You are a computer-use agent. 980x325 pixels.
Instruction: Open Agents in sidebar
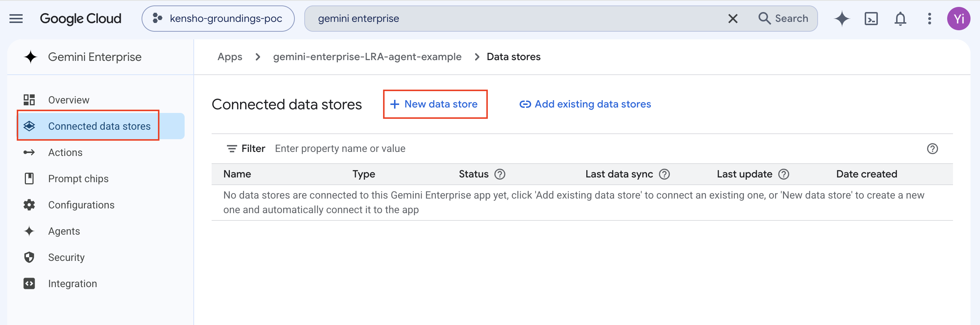click(x=64, y=231)
